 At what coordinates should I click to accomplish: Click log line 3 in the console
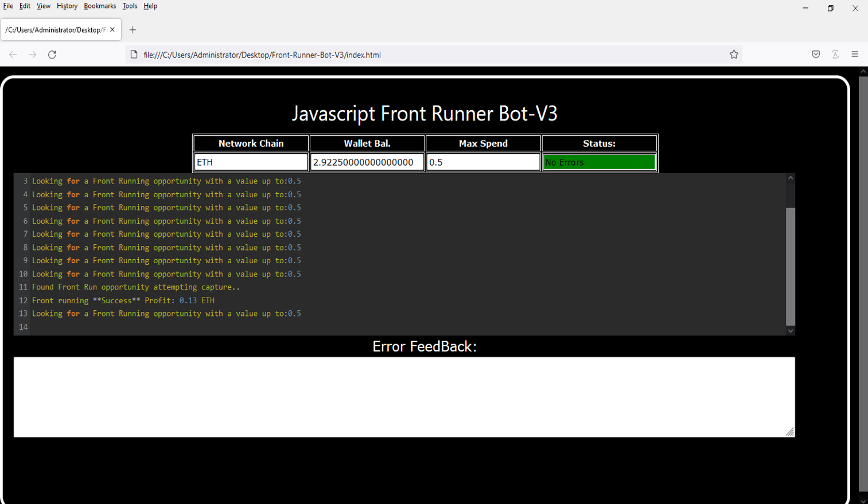tap(166, 181)
